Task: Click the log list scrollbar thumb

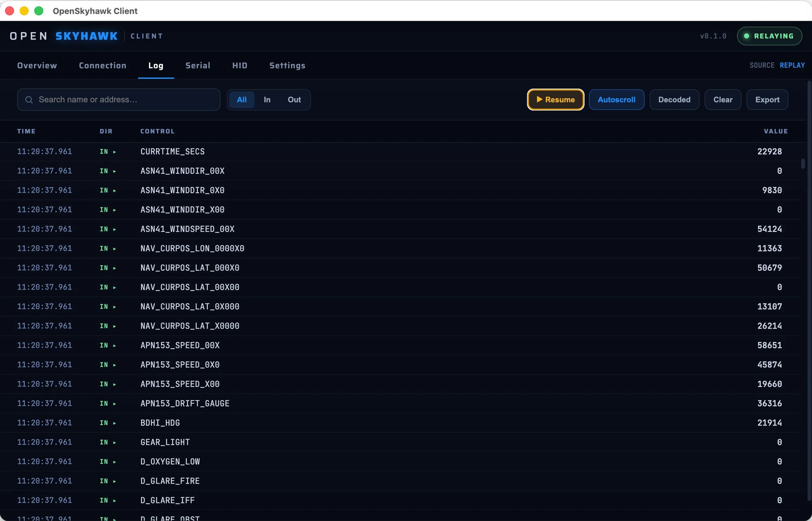Action: 803,164
